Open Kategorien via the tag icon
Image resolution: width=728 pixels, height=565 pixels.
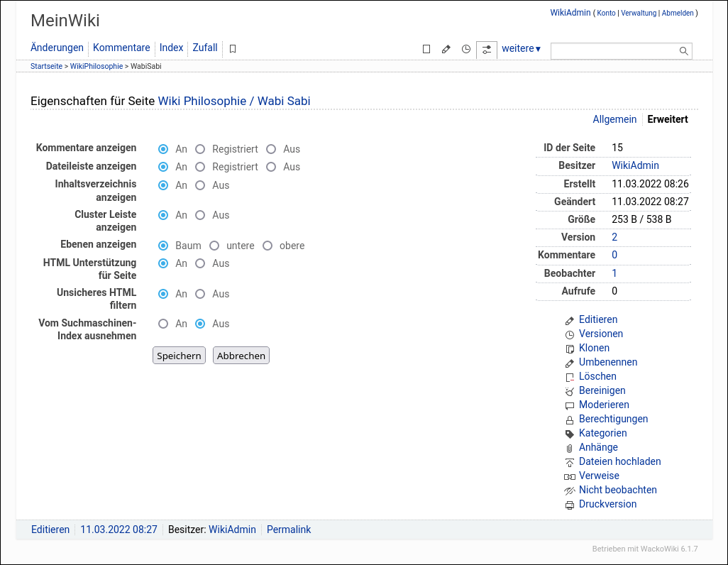click(569, 434)
